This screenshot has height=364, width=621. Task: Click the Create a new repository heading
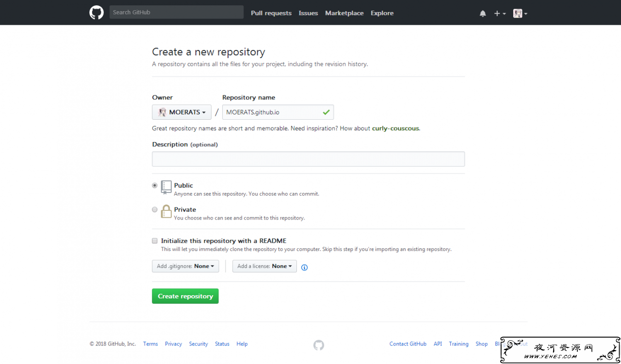(209, 52)
